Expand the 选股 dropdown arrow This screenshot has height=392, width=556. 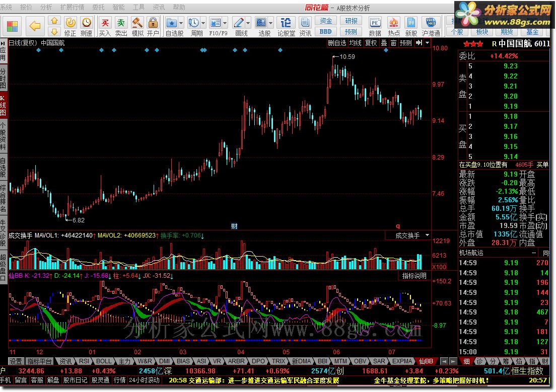point(271,23)
